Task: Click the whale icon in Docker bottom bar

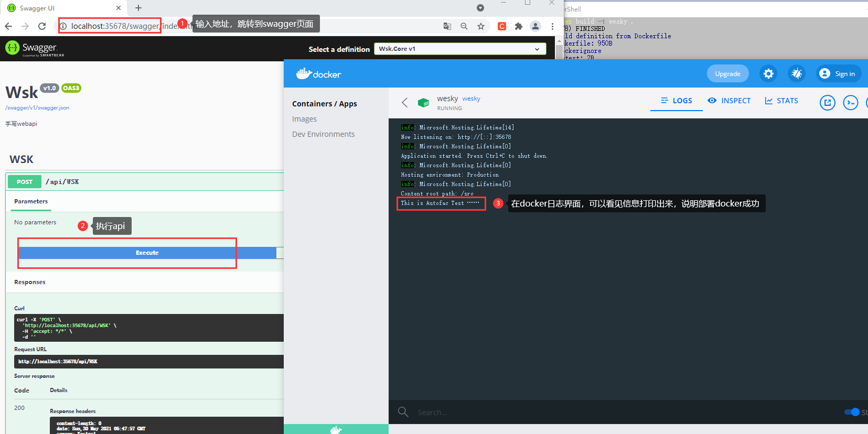Action: point(336,430)
